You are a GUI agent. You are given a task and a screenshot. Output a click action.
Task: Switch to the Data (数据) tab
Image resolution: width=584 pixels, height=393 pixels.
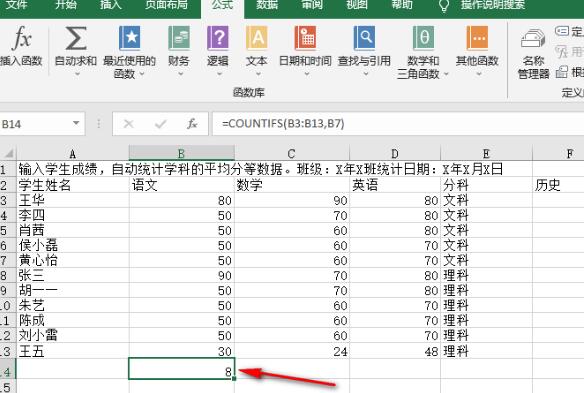pyautogui.click(x=267, y=5)
